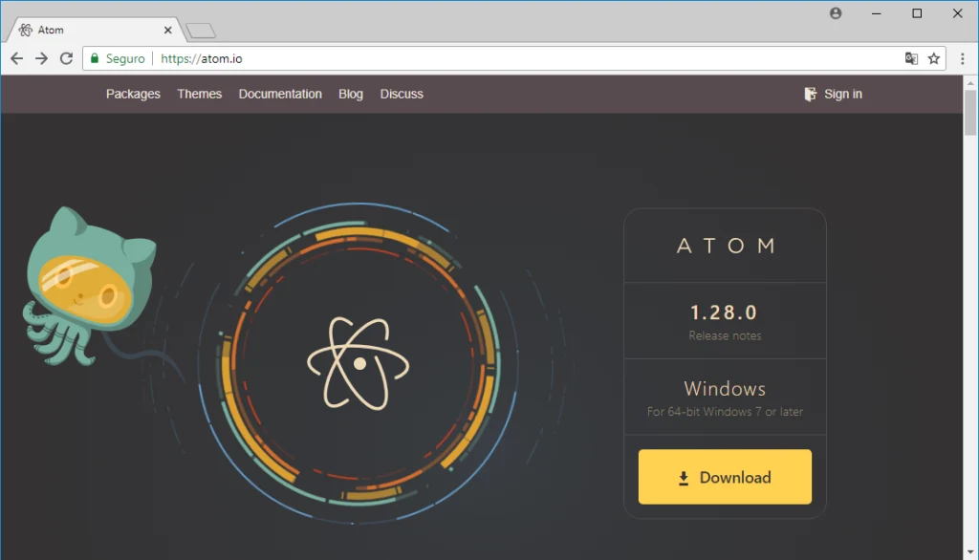The height and width of the screenshot is (560, 979).
Task: Open Google Translate from the address bar icon
Action: pos(911,58)
